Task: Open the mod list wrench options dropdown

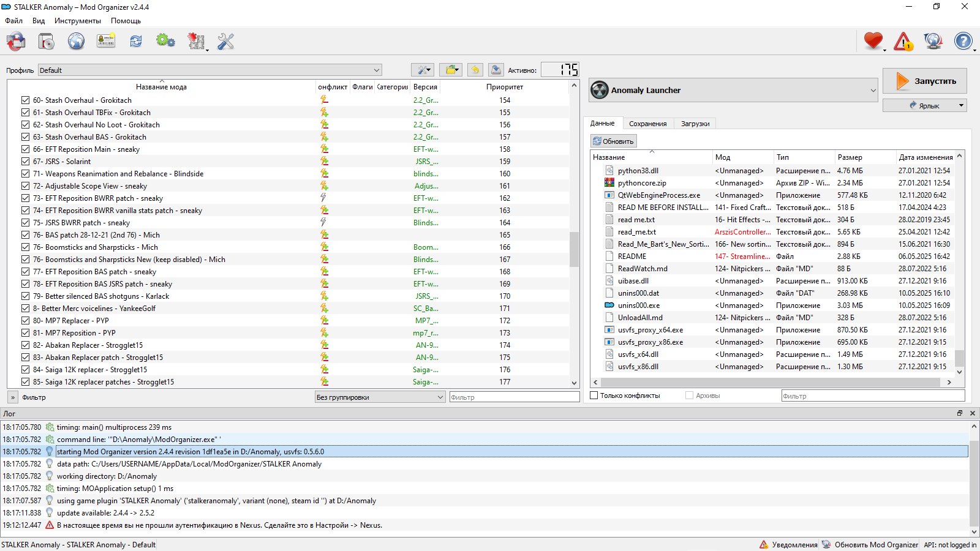Action: coord(423,70)
